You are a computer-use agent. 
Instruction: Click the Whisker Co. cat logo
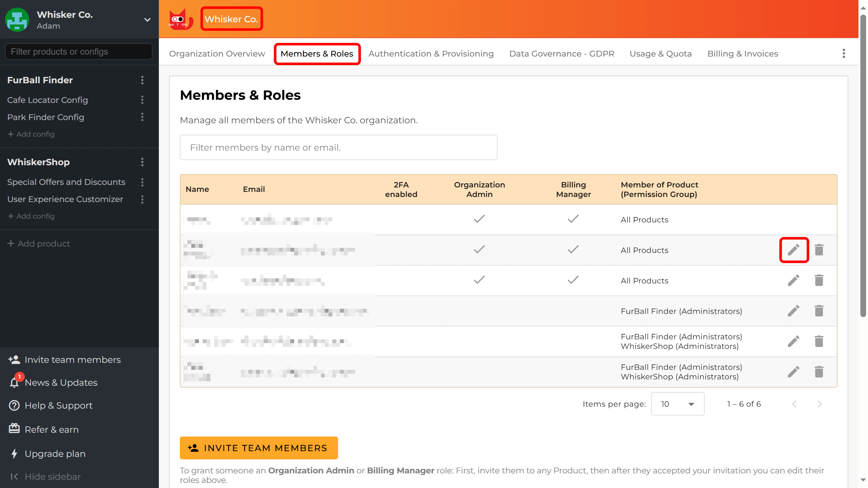(x=180, y=19)
